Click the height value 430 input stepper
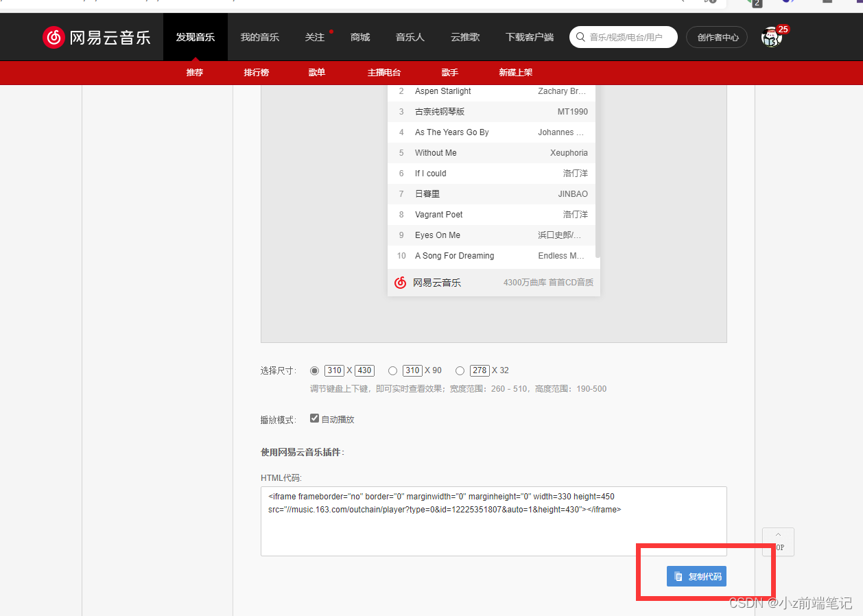 (364, 370)
